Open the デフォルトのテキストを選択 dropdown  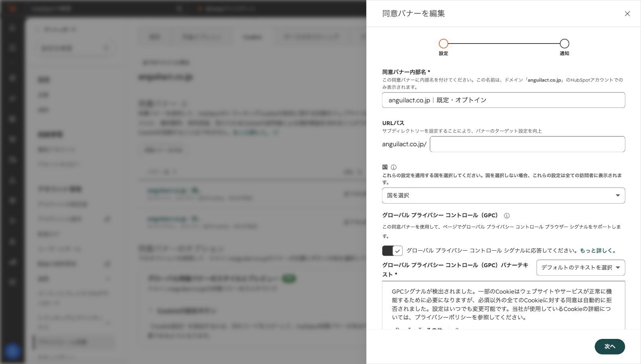click(581, 268)
